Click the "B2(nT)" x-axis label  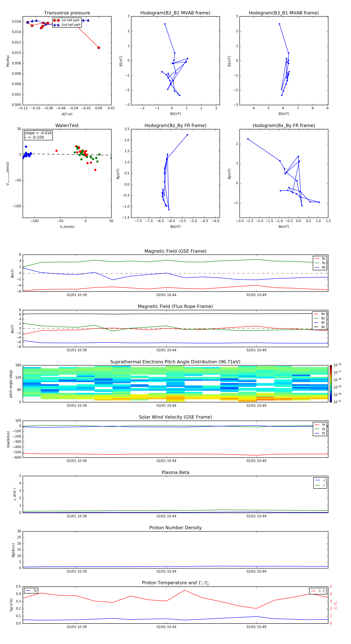[175, 114]
